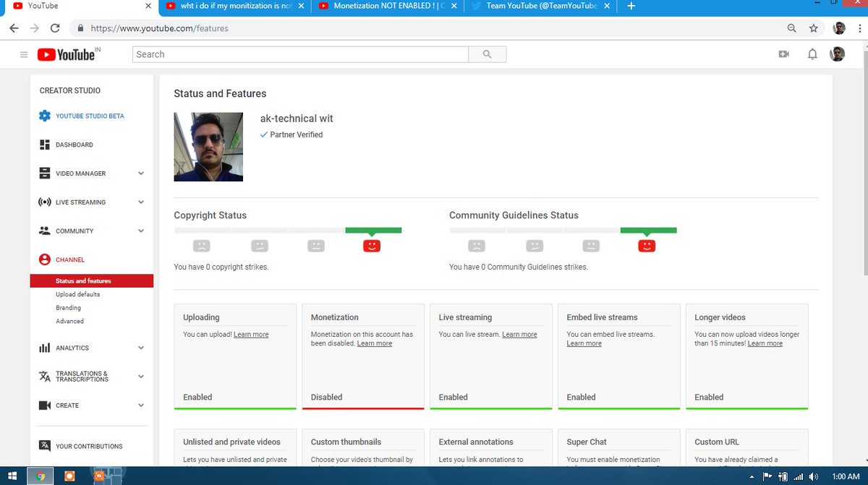
Task: Open the notifications bell
Action: pos(812,54)
